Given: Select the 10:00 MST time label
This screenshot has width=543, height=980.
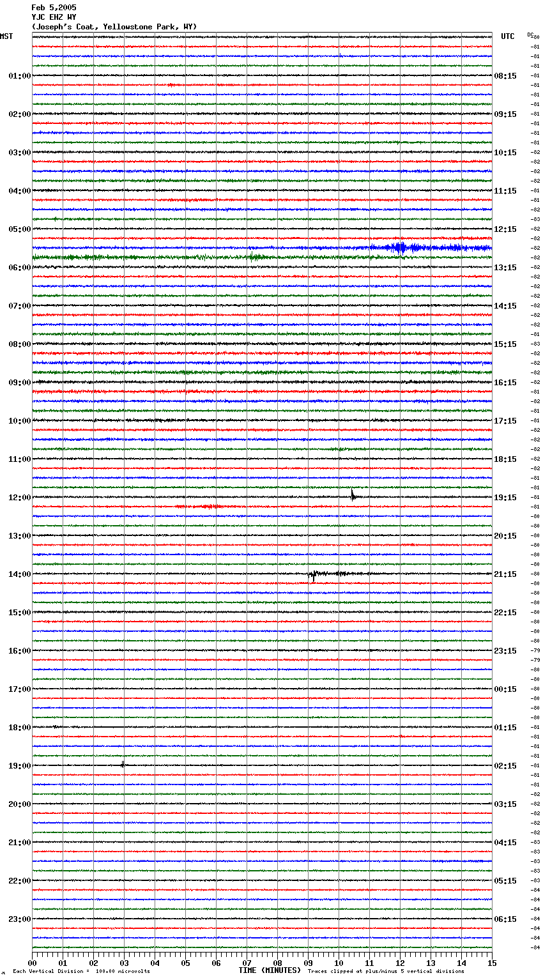Looking at the screenshot, I should pos(20,421).
